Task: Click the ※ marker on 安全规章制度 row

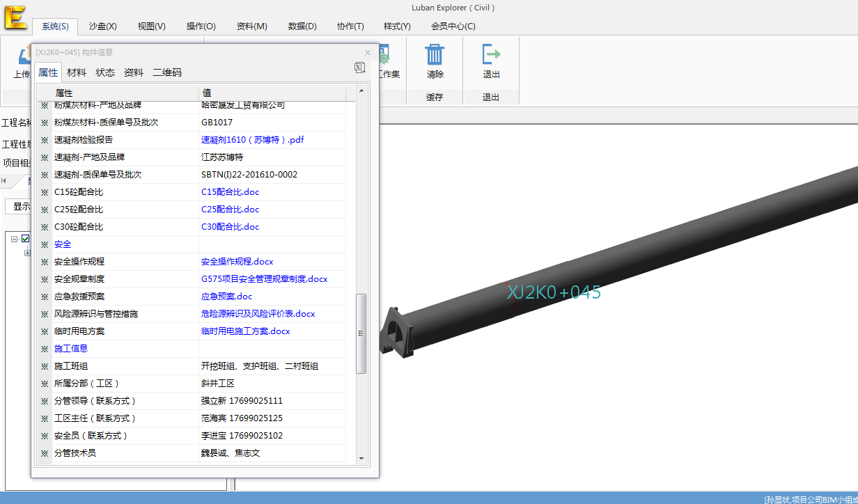Action: 45,279
